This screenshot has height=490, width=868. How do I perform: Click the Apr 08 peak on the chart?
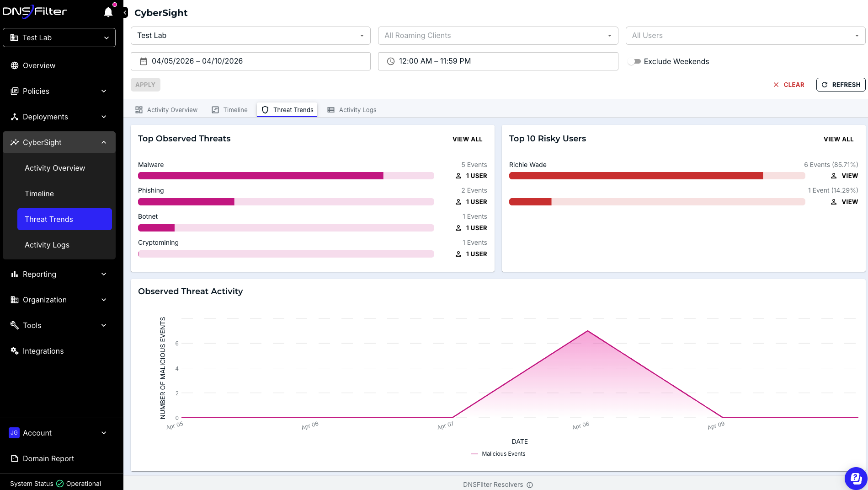click(587, 331)
